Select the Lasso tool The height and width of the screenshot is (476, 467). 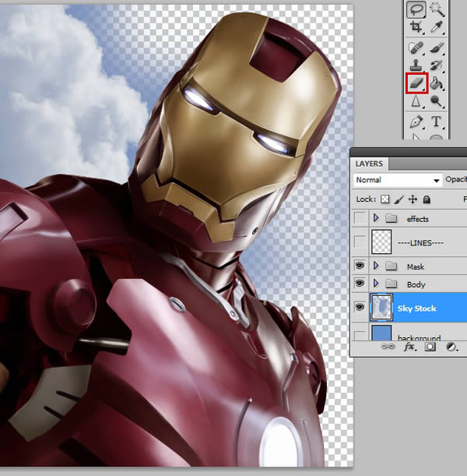416,9
